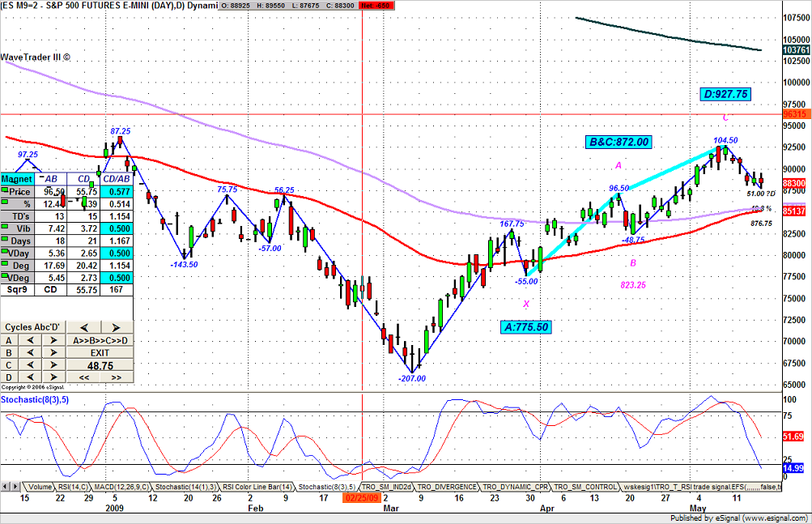
Task: Toggle the green Days magnet indicator
Action: (x=6, y=241)
